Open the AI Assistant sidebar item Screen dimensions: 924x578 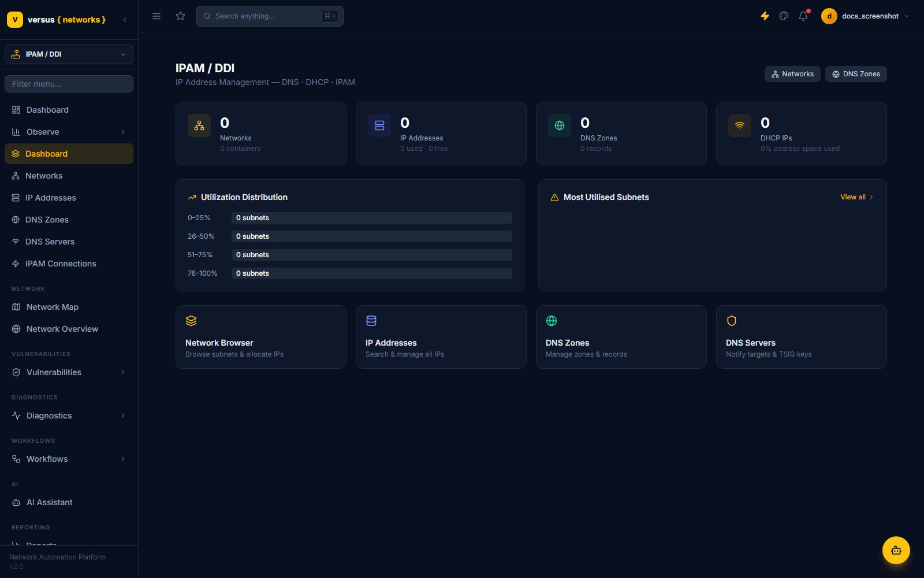click(69, 502)
